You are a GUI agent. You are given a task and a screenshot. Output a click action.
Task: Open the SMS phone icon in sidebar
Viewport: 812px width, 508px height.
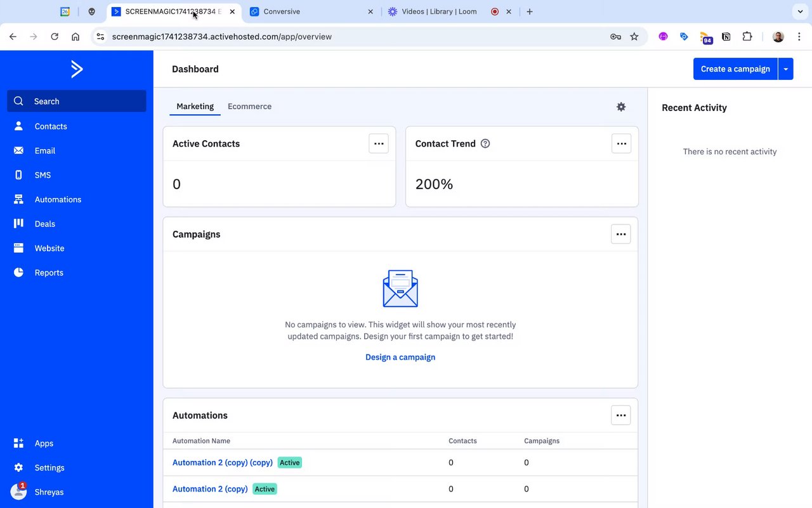pos(18,175)
